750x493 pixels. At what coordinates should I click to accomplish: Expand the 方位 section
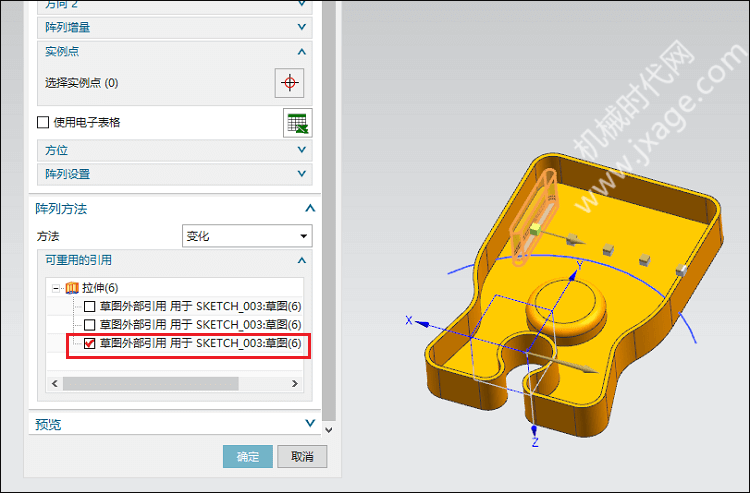click(x=175, y=150)
